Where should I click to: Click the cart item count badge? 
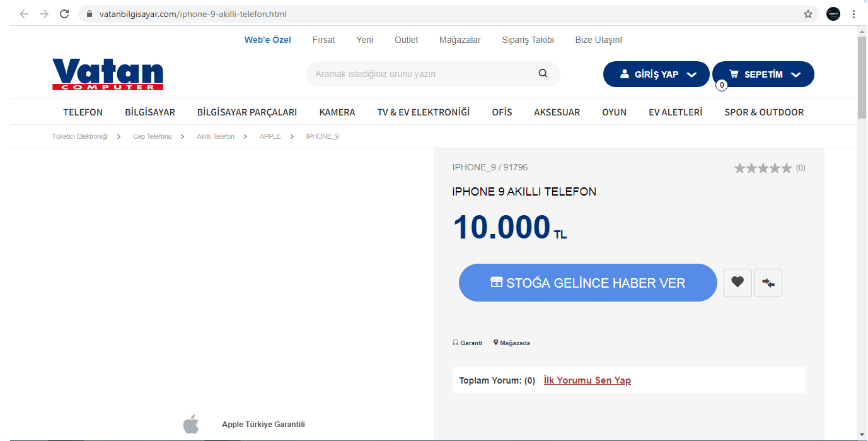coord(722,85)
